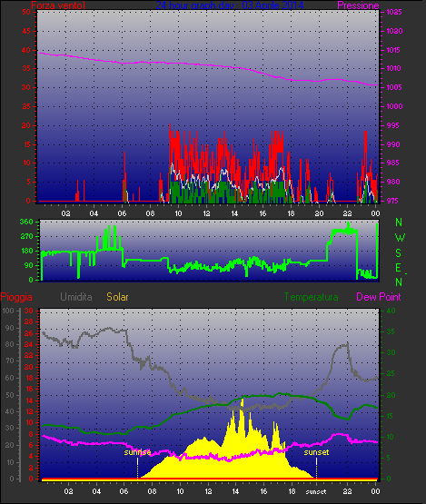Click the 'S' compass direction label
The image size is (426, 504).
399,253
